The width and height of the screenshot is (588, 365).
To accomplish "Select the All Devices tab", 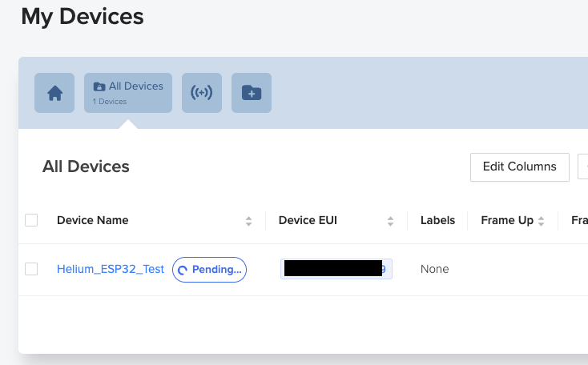I will pos(128,93).
